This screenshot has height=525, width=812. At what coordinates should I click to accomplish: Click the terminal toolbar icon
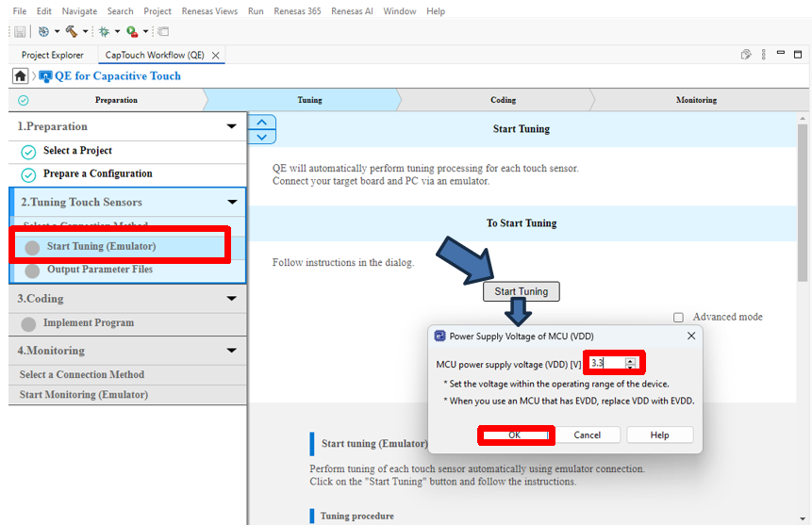163,32
